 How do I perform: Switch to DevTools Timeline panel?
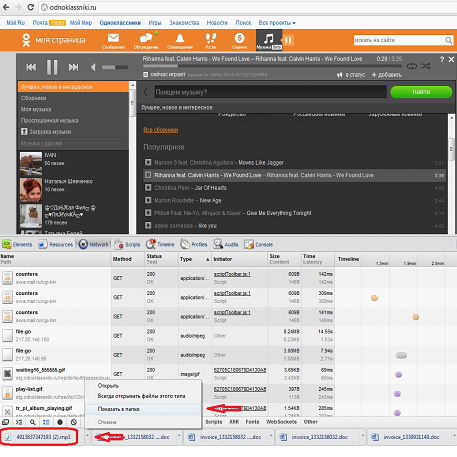pos(160,244)
